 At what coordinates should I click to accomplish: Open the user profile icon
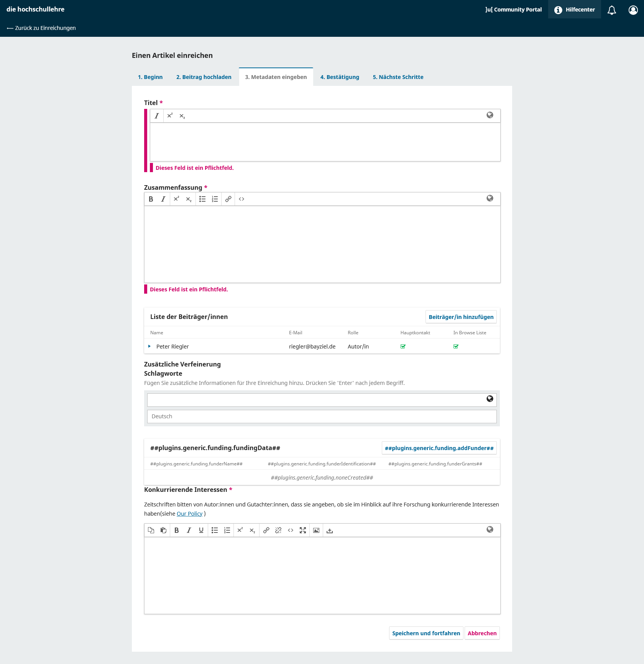click(633, 10)
